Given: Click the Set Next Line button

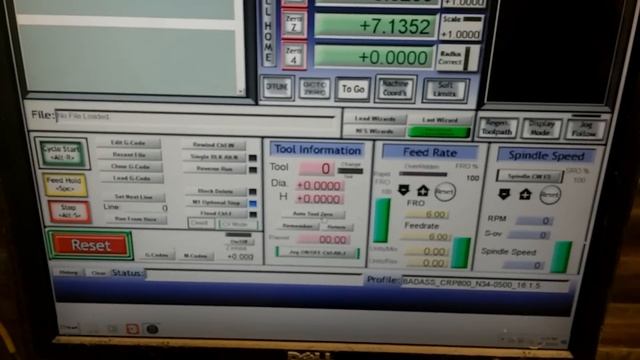Looking at the screenshot, I should pos(134,197).
